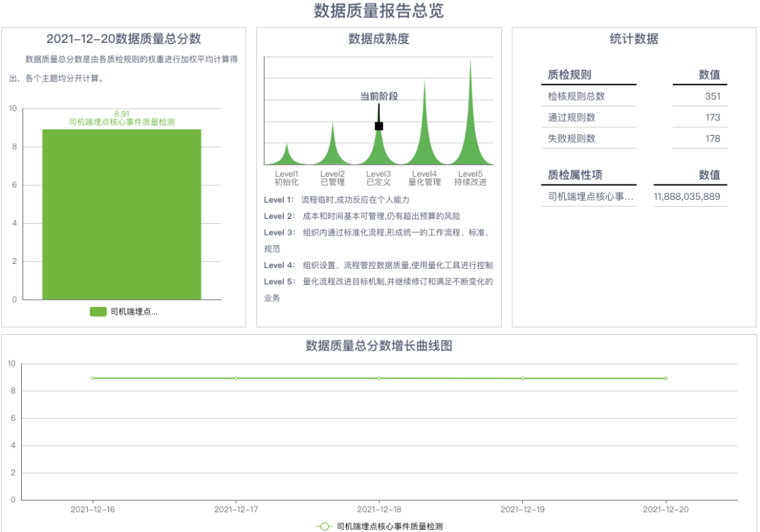Click the 通过规则数 row label
The image size is (760, 532).
point(571,118)
